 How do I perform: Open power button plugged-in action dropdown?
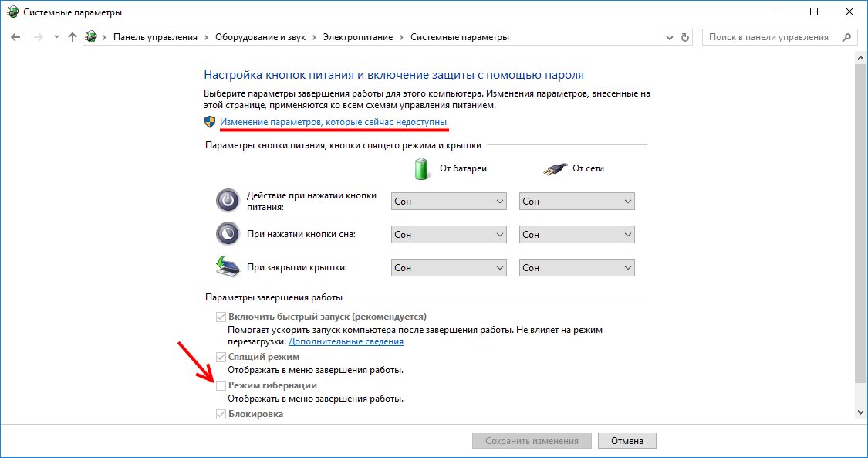577,202
